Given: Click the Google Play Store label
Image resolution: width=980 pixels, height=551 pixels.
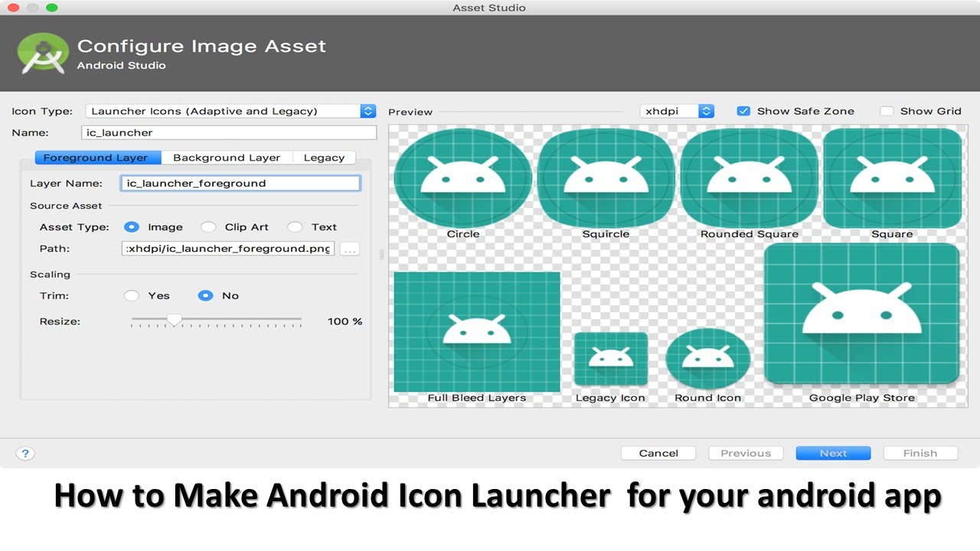Looking at the screenshot, I should (x=862, y=398).
